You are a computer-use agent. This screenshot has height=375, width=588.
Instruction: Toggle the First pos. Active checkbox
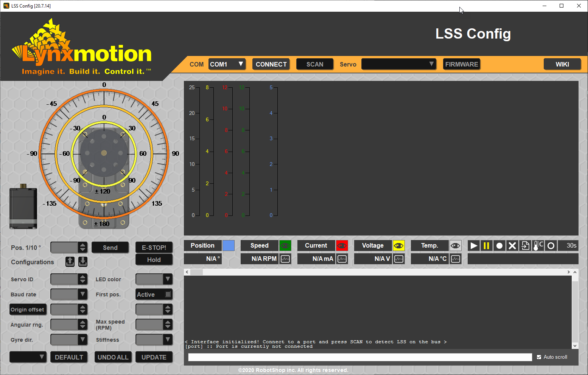pyautogui.click(x=168, y=294)
